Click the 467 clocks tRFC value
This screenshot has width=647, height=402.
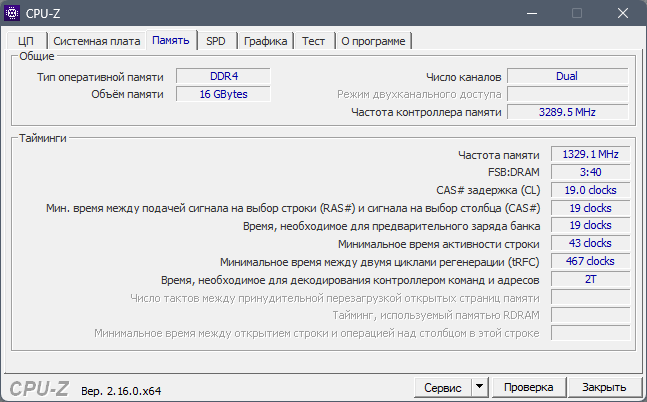[590, 261]
